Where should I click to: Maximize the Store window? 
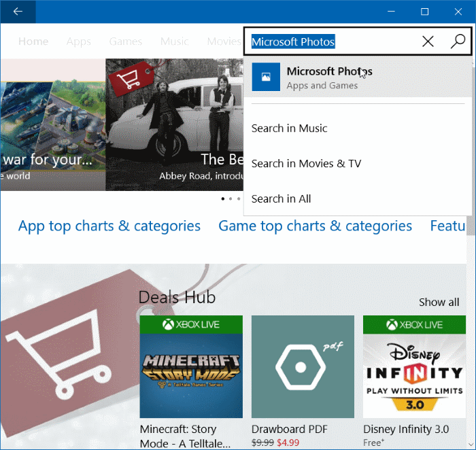point(425,12)
